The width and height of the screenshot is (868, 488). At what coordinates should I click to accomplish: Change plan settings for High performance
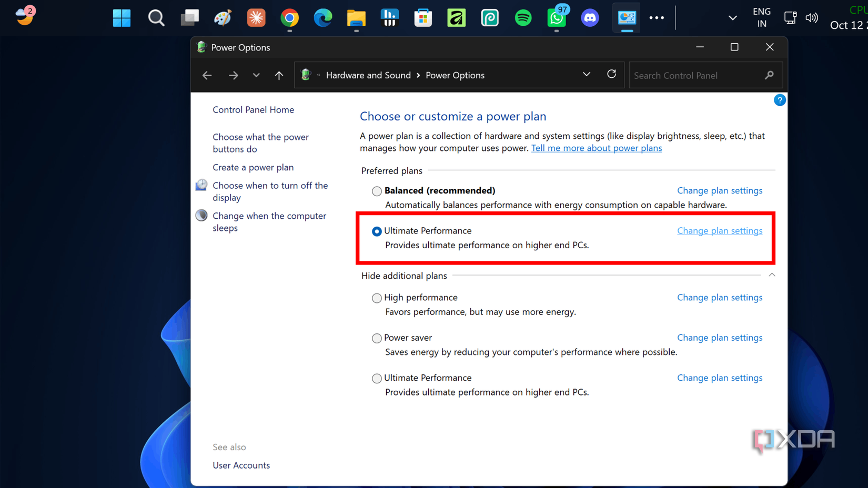pos(720,297)
